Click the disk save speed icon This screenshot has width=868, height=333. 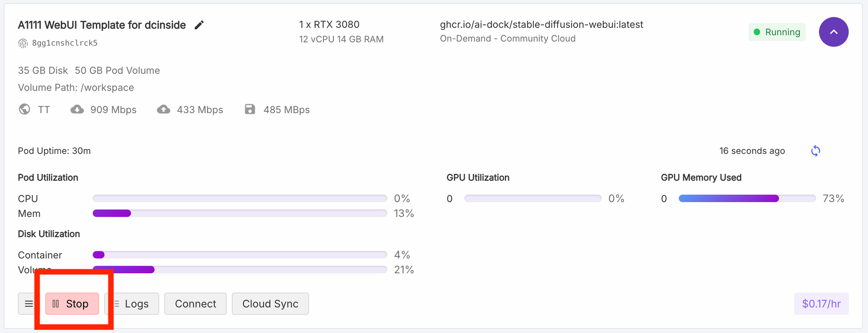[250, 109]
